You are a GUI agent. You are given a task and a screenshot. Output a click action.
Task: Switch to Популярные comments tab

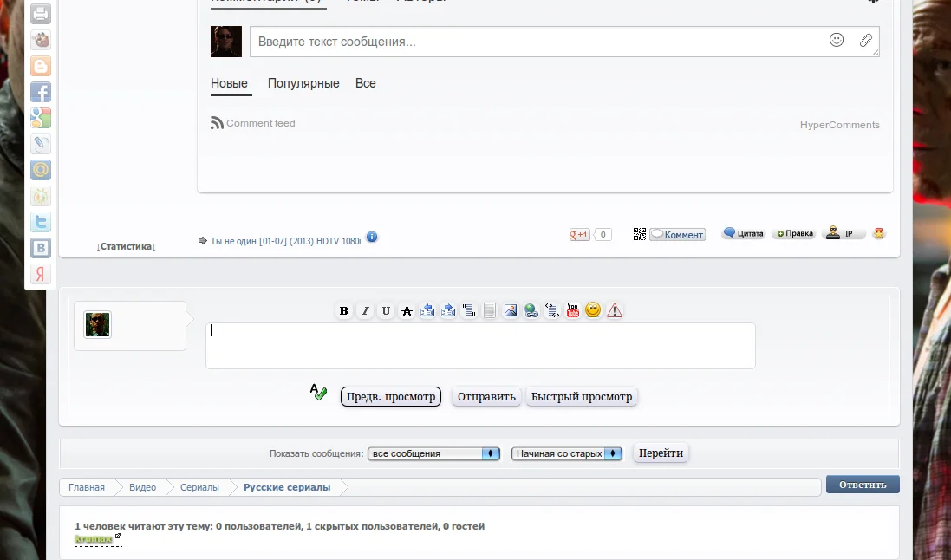(303, 83)
